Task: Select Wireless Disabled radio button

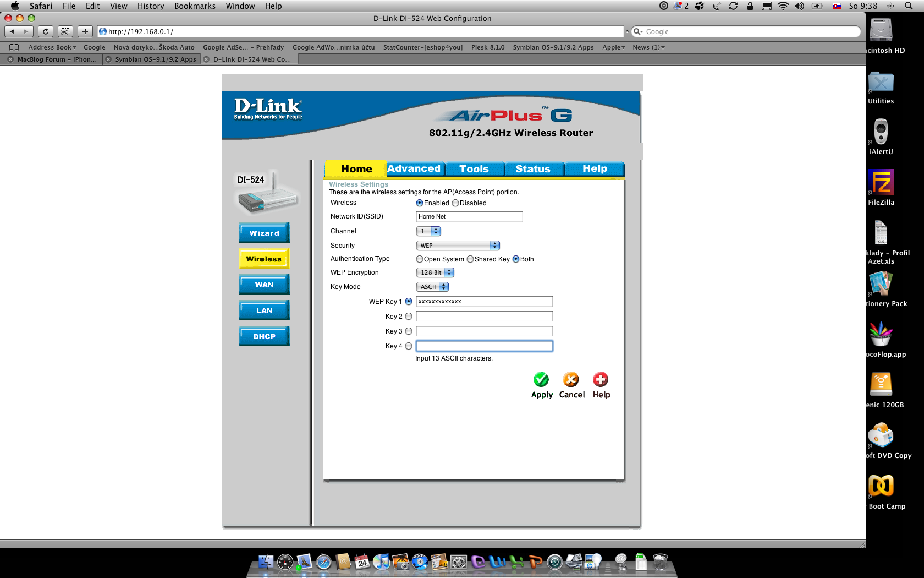Action: click(455, 203)
